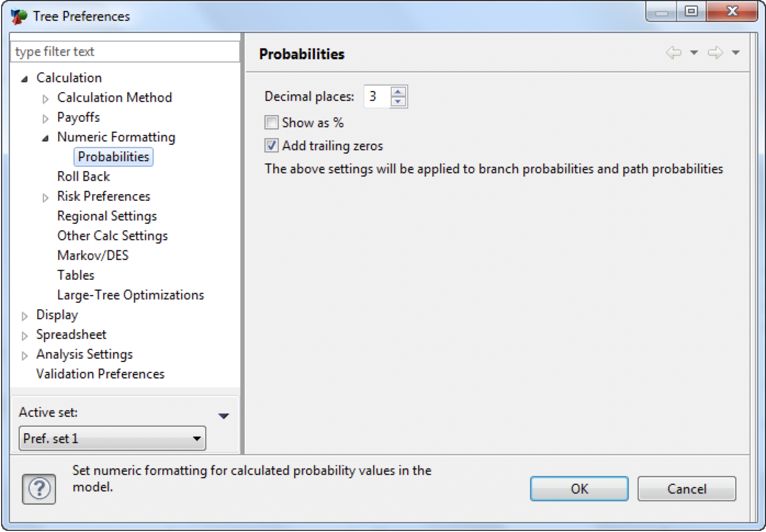
Task: Click the Help question mark icon
Action: 38,488
